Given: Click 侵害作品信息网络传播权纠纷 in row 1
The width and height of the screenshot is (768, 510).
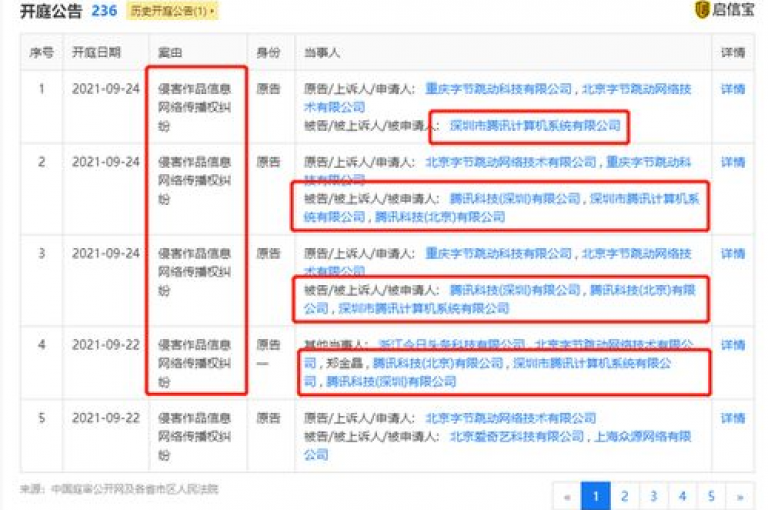Looking at the screenshot, I should tap(194, 107).
